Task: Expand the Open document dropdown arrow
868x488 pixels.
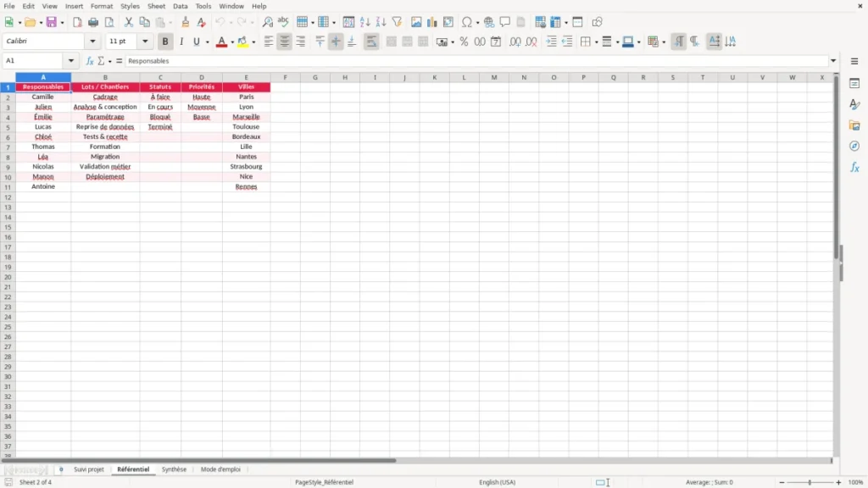Action: [41, 23]
